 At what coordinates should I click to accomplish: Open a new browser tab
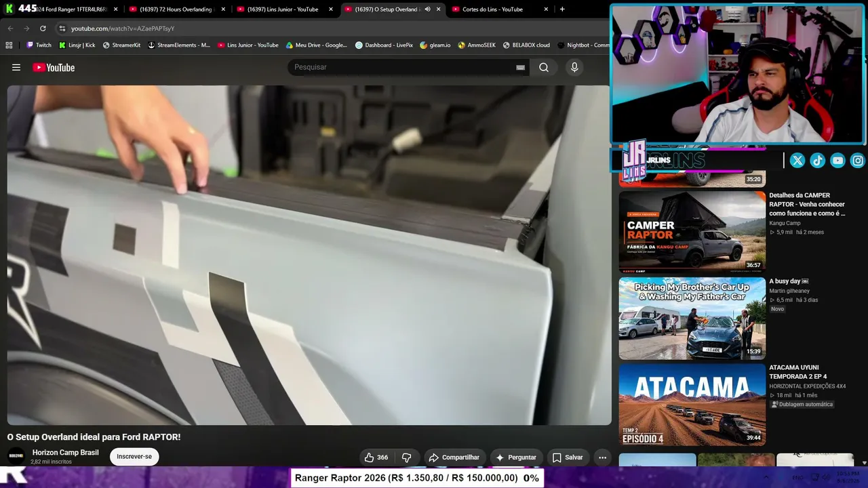tap(562, 9)
